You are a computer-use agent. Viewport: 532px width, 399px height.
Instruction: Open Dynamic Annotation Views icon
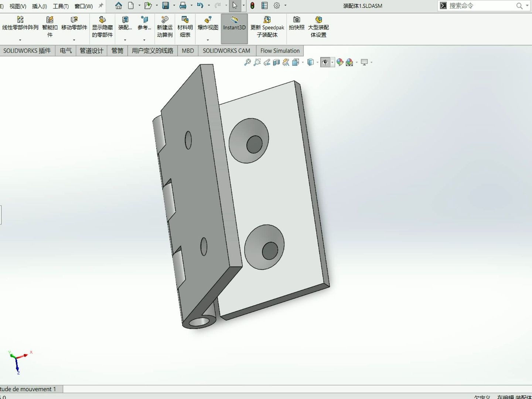click(286, 62)
